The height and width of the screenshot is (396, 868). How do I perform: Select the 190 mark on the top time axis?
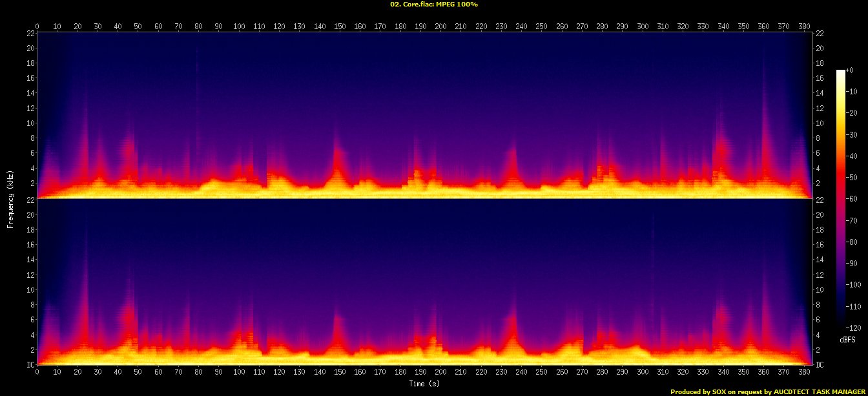(x=420, y=26)
